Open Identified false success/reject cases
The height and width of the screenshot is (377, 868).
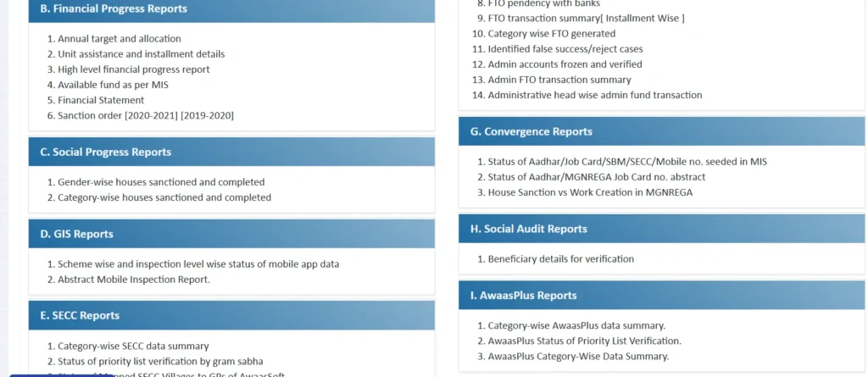[565, 49]
